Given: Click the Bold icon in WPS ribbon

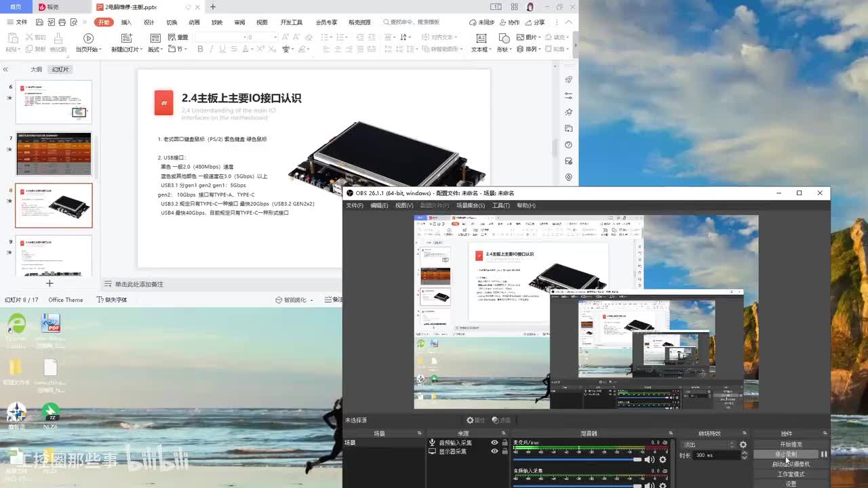Looking at the screenshot, I should coord(200,49).
